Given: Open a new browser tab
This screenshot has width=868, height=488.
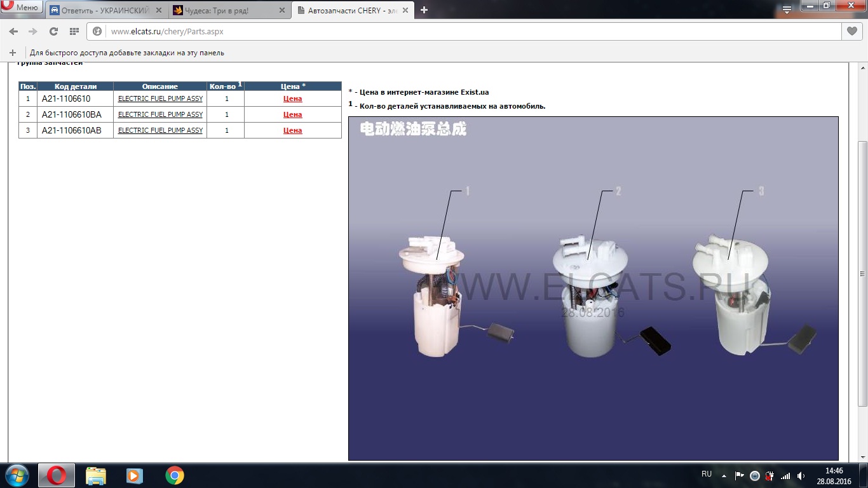Looking at the screenshot, I should pyautogui.click(x=424, y=10).
